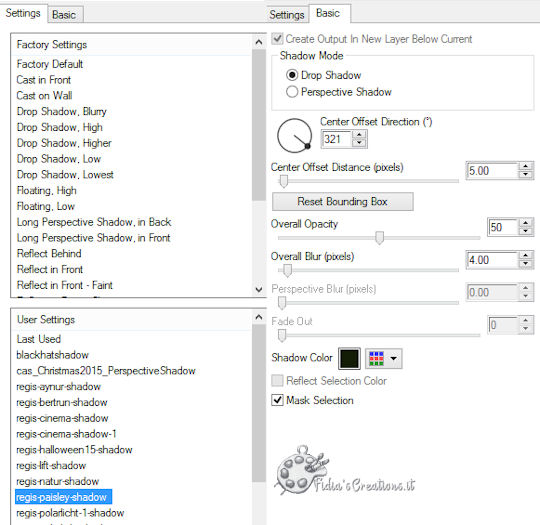
Task: Click the color palette grid icon
Action: 376,358
